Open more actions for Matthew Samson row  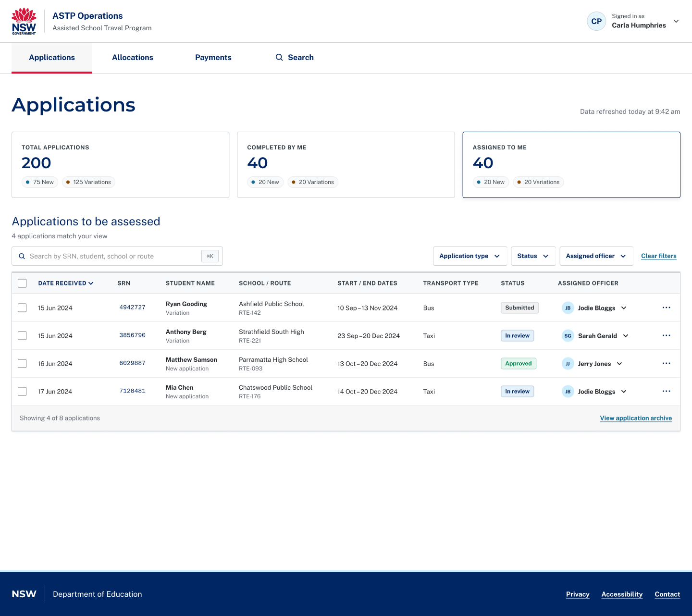pos(666,363)
